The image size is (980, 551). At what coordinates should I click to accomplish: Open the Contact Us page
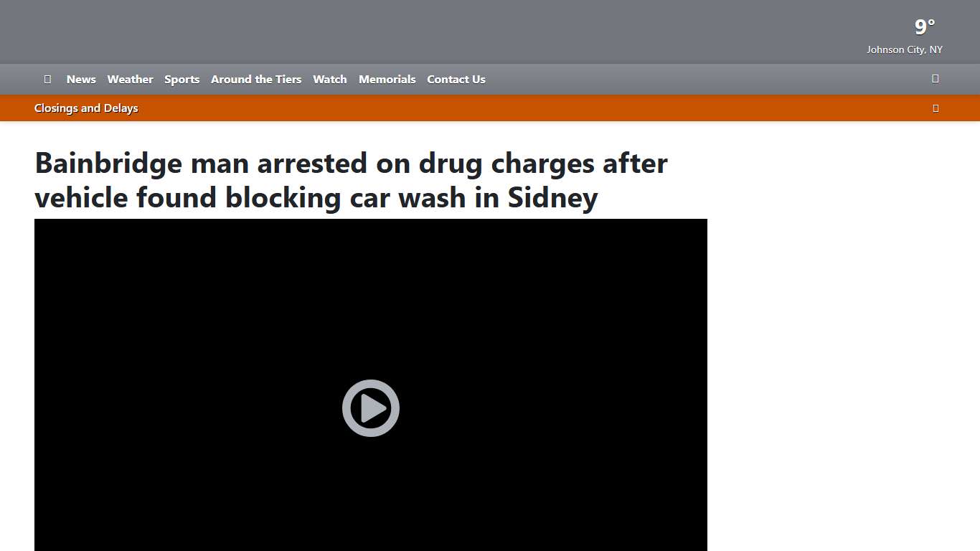click(456, 79)
